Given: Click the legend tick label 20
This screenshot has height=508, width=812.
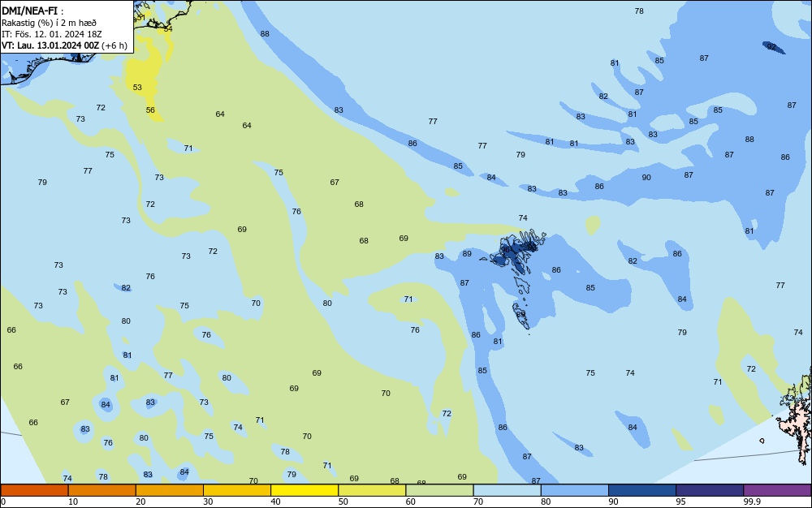Looking at the screenshot, I should click(x=140, y=502).
